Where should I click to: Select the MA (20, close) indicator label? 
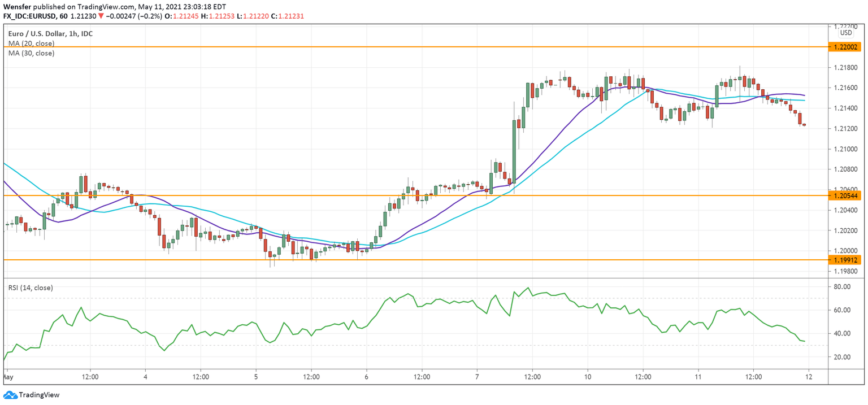(x=31, y=43)
